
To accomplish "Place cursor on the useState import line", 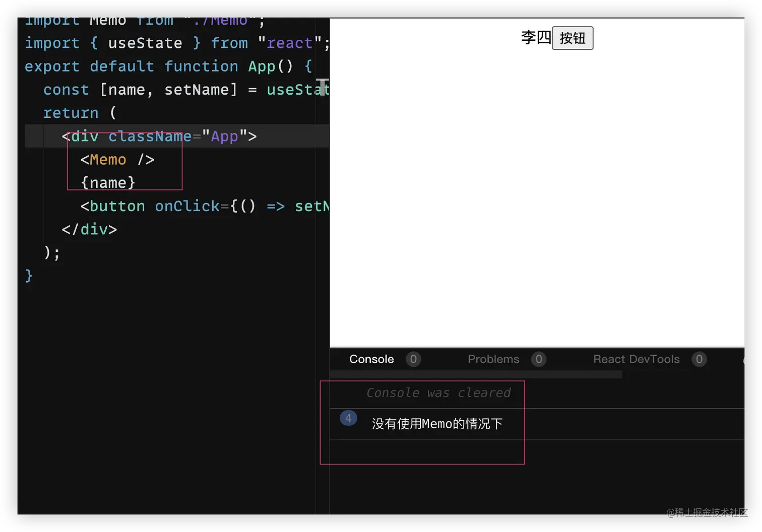I will (177, 43).
